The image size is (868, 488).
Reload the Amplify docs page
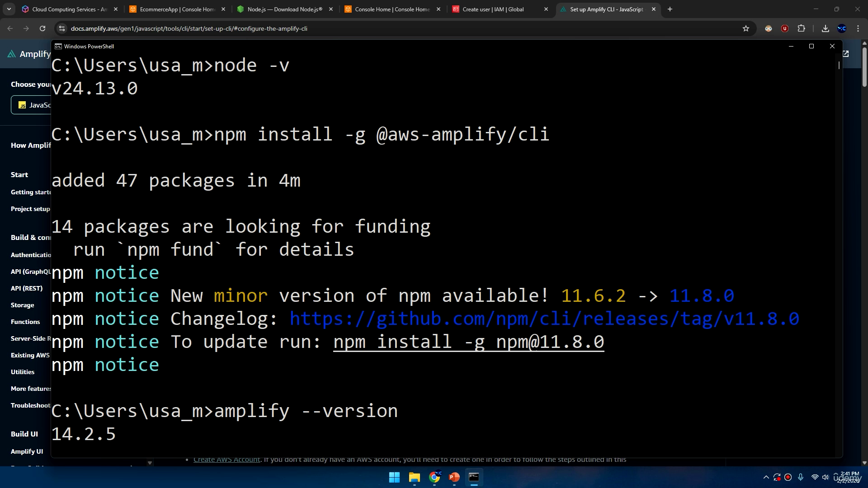[x=42, y=28]
